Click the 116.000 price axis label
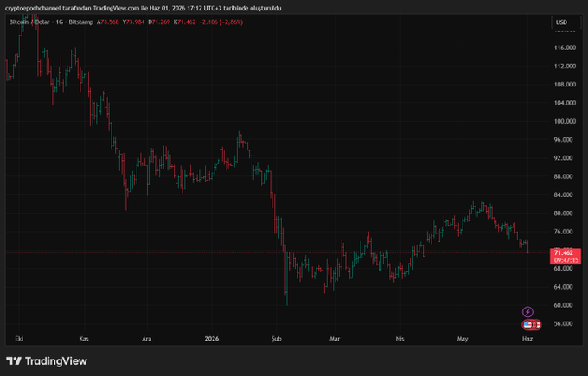The width and height of the screenshot is (588, 376). [x=565, y=48]
